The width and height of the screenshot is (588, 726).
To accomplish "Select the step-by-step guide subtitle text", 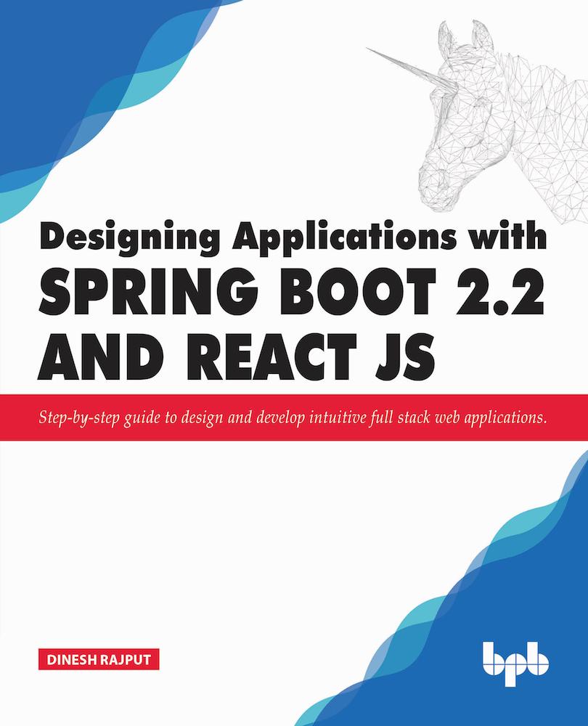I will coord(294,417).
